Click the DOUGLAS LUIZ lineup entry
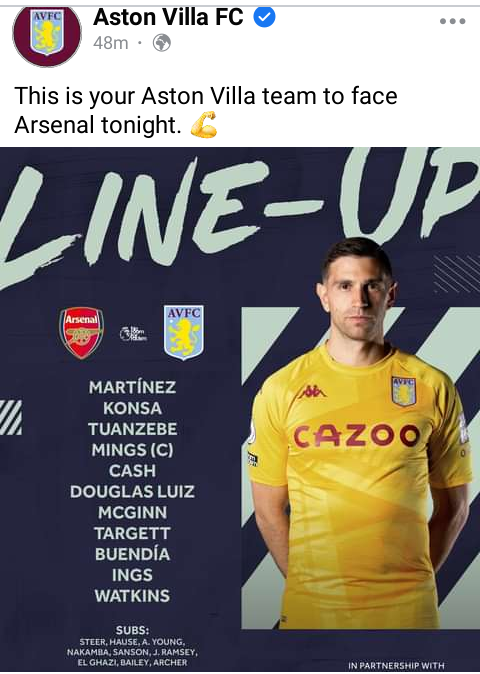The width and height of the screenshot is (480, 674). pos(132,492)
